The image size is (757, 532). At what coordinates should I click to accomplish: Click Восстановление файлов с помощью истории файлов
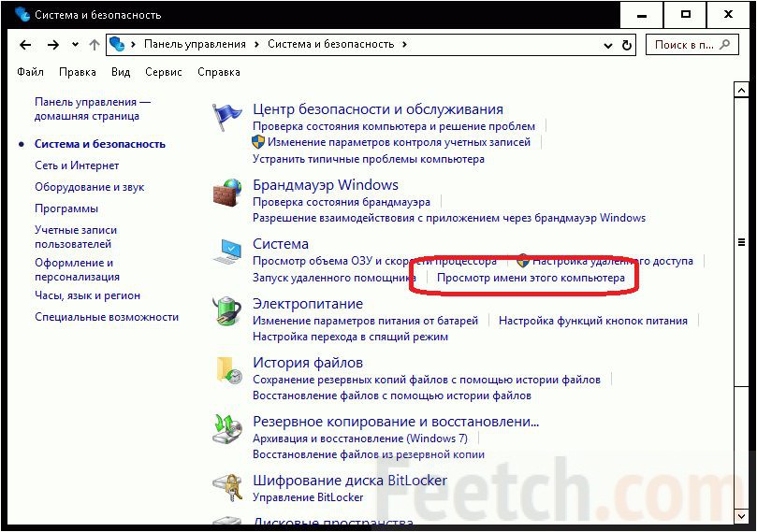coord(391,395)
